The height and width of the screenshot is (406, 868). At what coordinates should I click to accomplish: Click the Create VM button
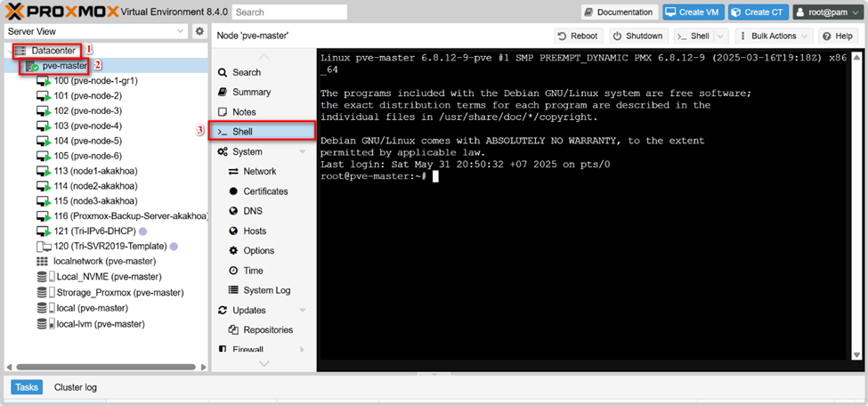point(693,12)
